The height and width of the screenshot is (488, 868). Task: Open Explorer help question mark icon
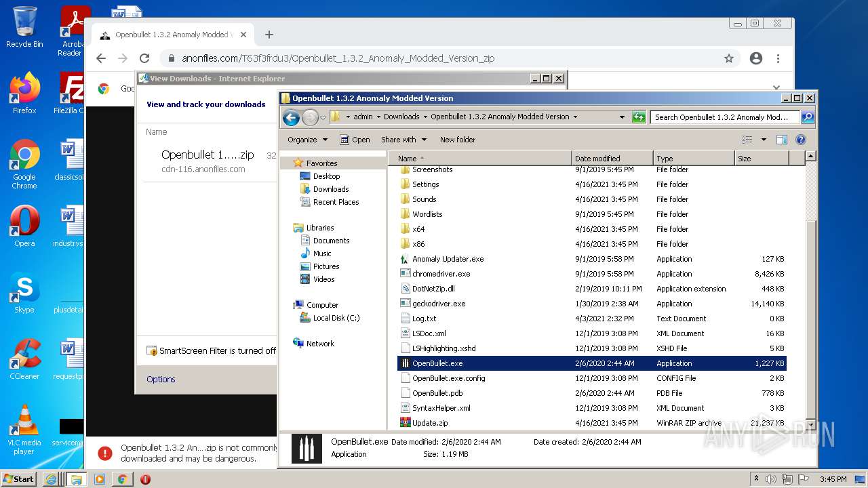[800, 140]
